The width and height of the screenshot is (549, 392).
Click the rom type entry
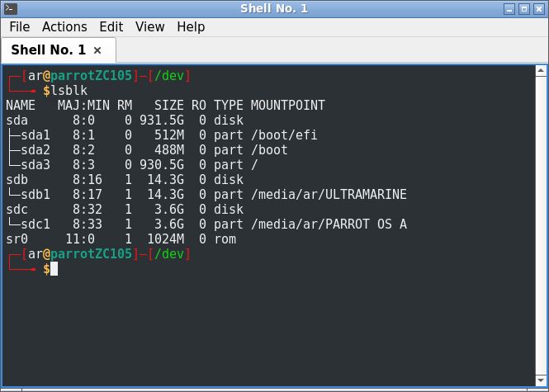coord(225,239)
